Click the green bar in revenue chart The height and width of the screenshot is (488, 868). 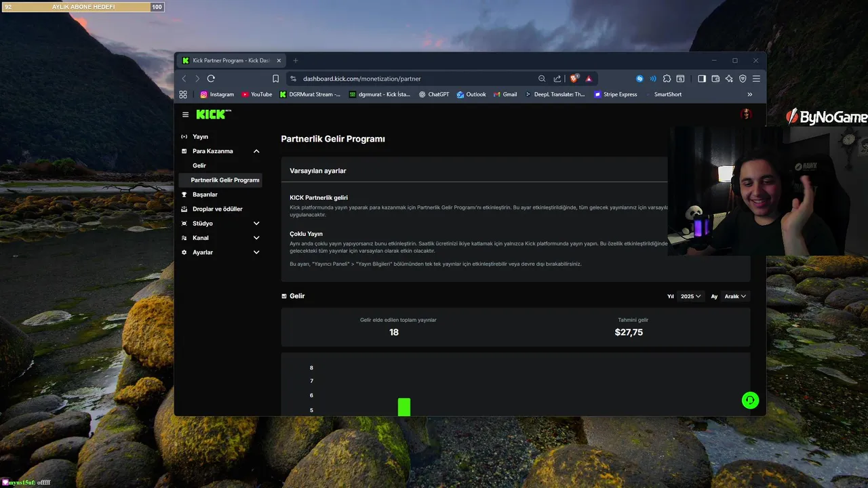coord(404,407)
